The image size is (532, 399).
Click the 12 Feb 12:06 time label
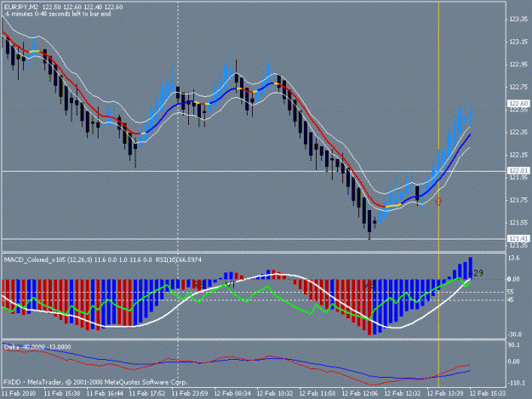click(360, 394)
